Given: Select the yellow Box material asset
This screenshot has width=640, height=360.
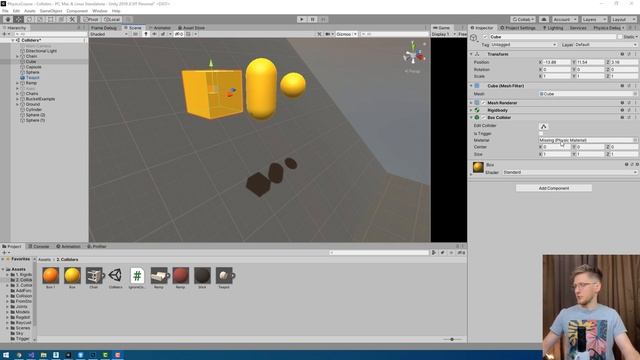Looking at the screenshot, I should (72, 276).
